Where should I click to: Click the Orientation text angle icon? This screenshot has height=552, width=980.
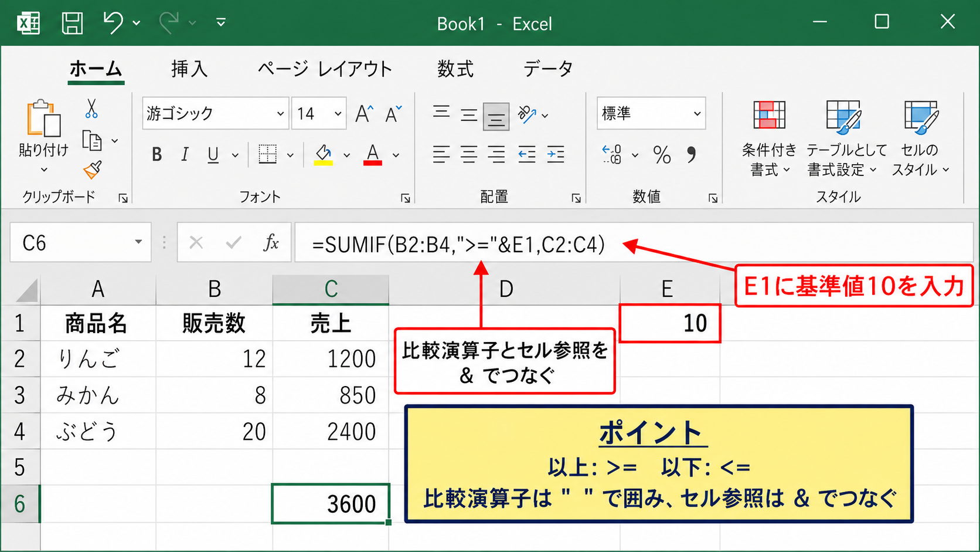[528, 114]
